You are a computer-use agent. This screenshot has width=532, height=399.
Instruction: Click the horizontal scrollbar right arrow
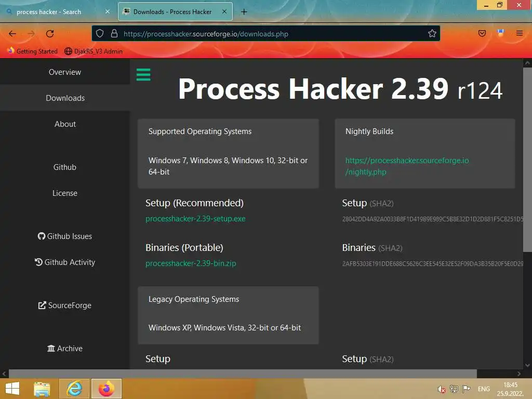tap(519, 374)
